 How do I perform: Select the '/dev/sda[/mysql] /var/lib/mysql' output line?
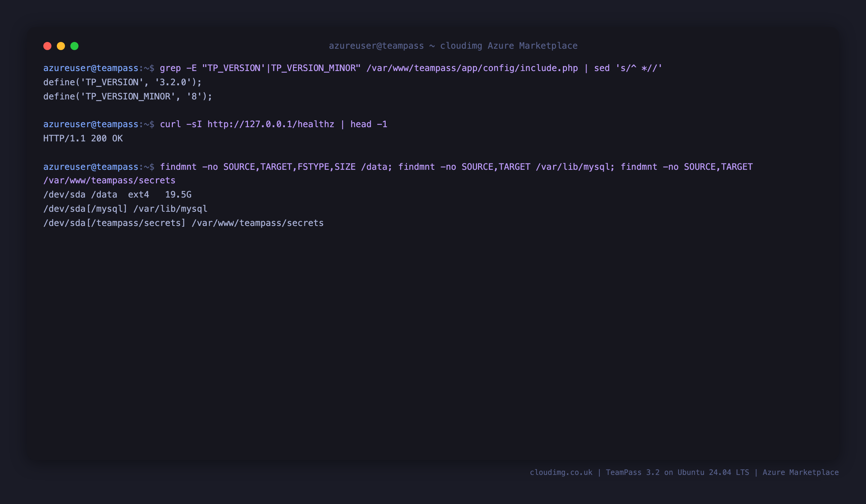[x=126, y=209]
